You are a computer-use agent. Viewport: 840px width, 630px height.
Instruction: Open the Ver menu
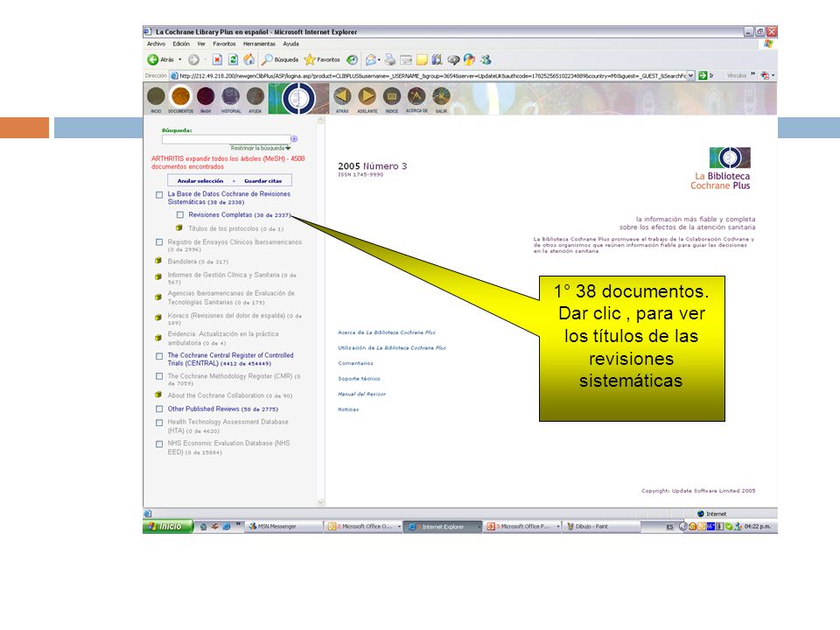pyautogui.click(x=201, y=44)
